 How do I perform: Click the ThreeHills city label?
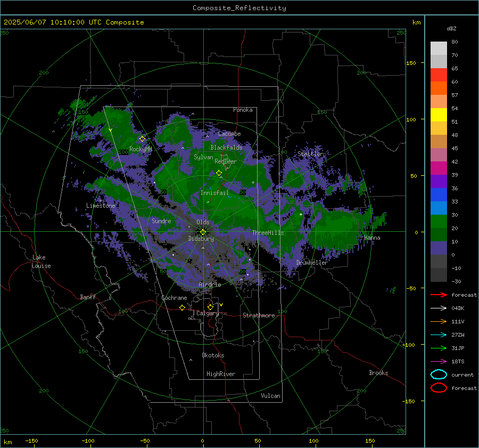pos(268,233)
